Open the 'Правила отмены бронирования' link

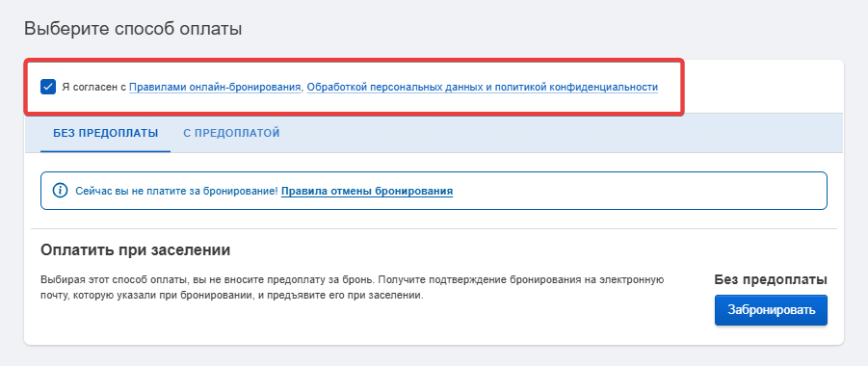367,191
